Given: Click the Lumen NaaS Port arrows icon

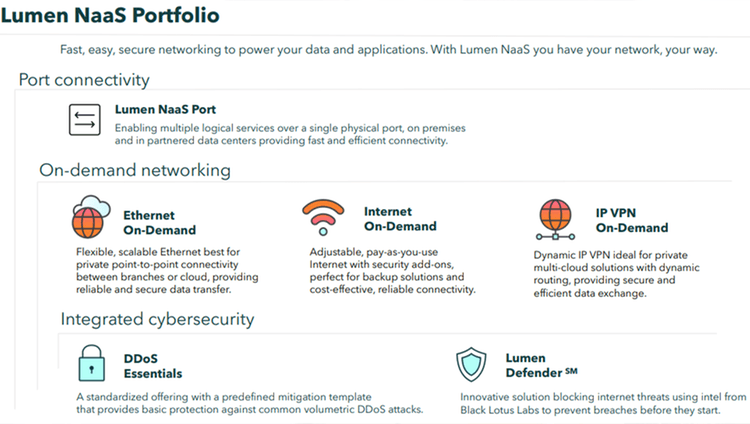Looking at the screenshot, I should tap(85, 120).
